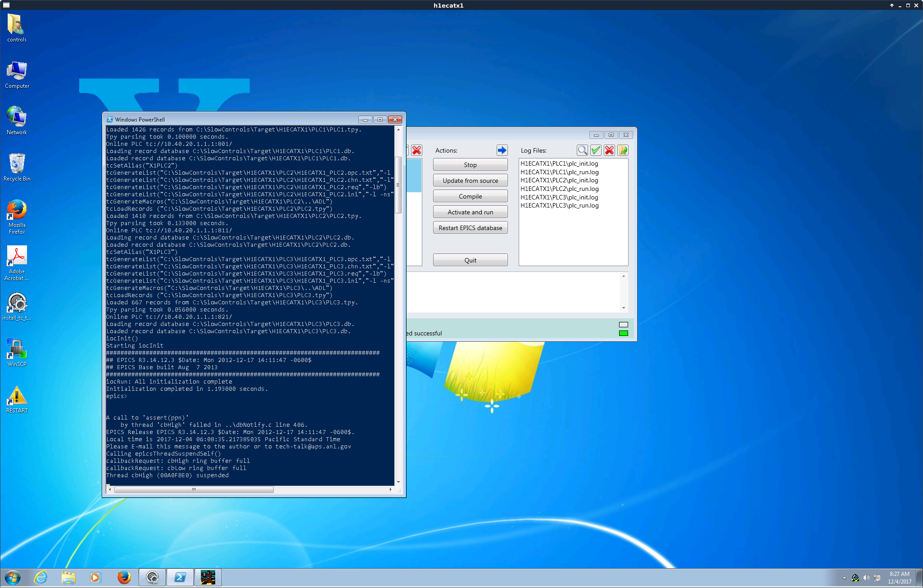Open the Recycle Bin
The height and width of the screenshot is (588, 923).
coord(17,167)
